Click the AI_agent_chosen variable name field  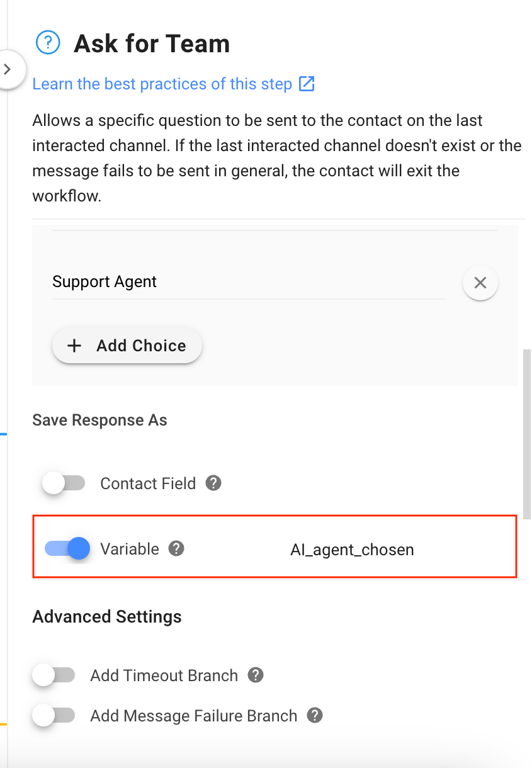tap(352, 550)
